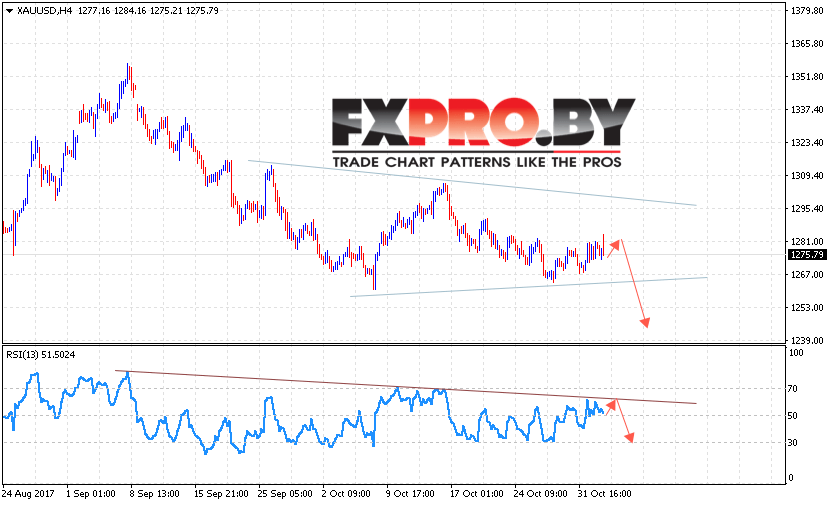Click price axis label 1239.00
Viewport: 828px width, 505px height.
coord(807,341)
